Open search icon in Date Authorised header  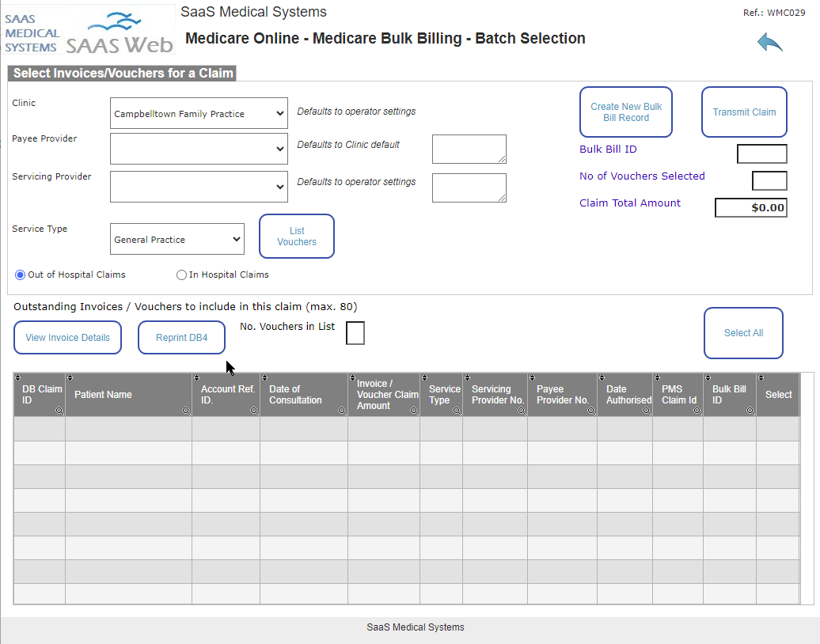click(x=647, y=411)
